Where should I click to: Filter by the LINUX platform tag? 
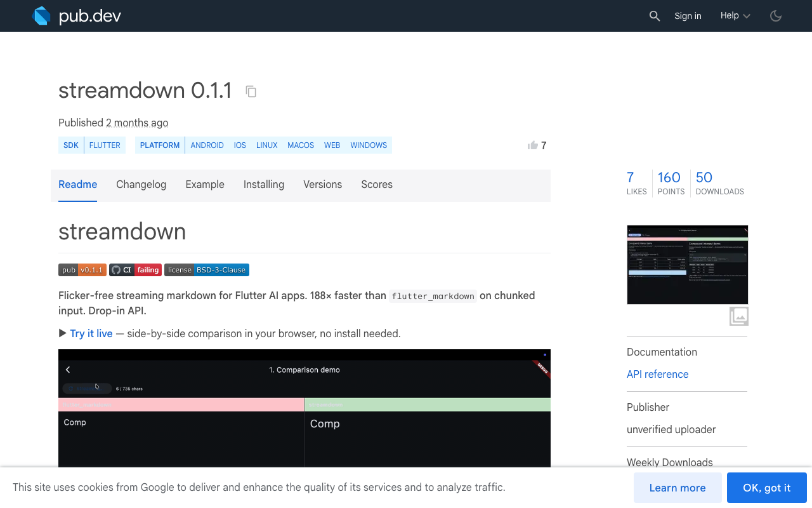pyautogui.click(x=266, y=145)
